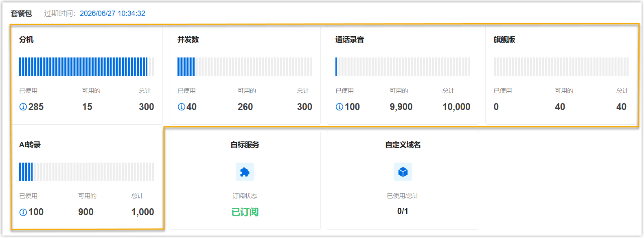Click the 并发数 available value 260

click(x=245, y=107)
